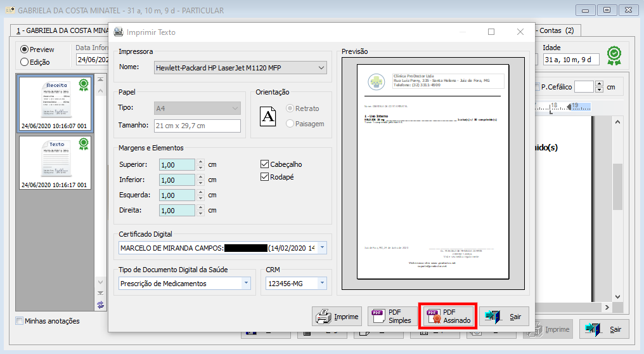Enable Minhas anotações checkbox
Image resolution: width=644 pixels, height=354 pixels.
click(19, 321)
